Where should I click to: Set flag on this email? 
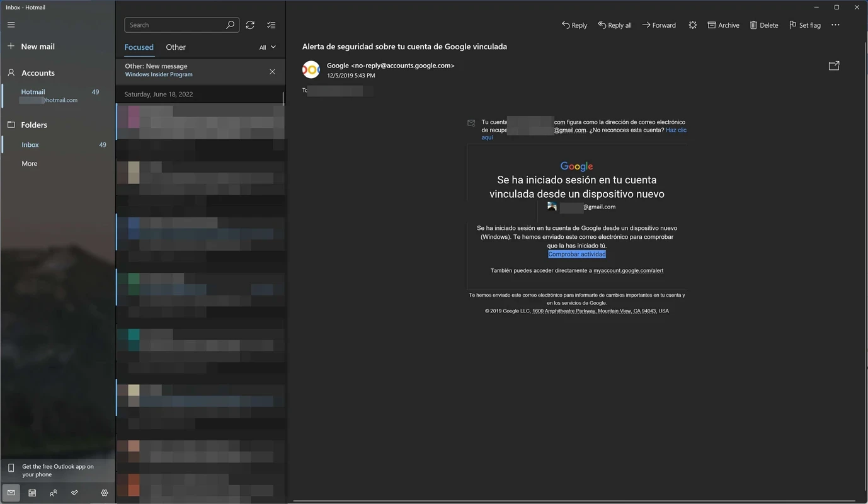[805, 25]
